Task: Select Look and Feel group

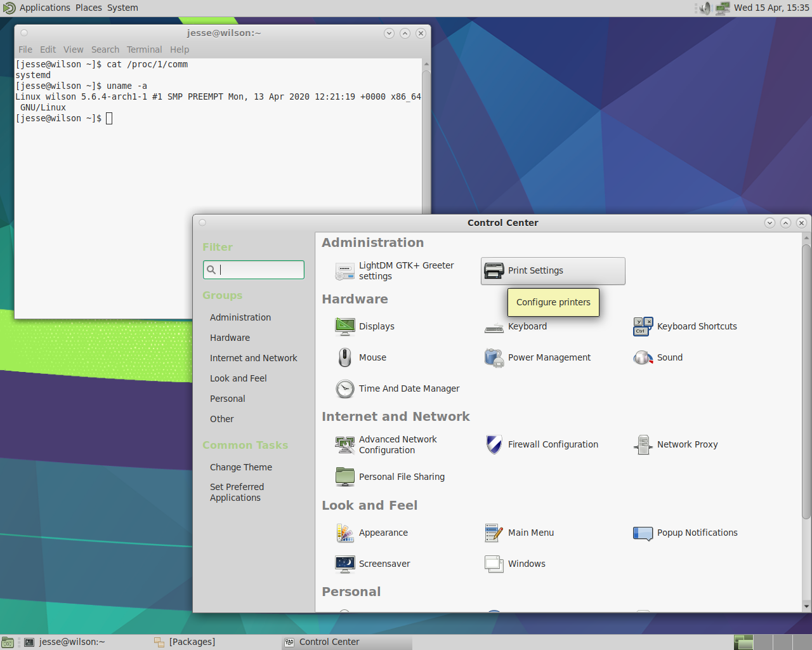Action: tap(239, 378)
